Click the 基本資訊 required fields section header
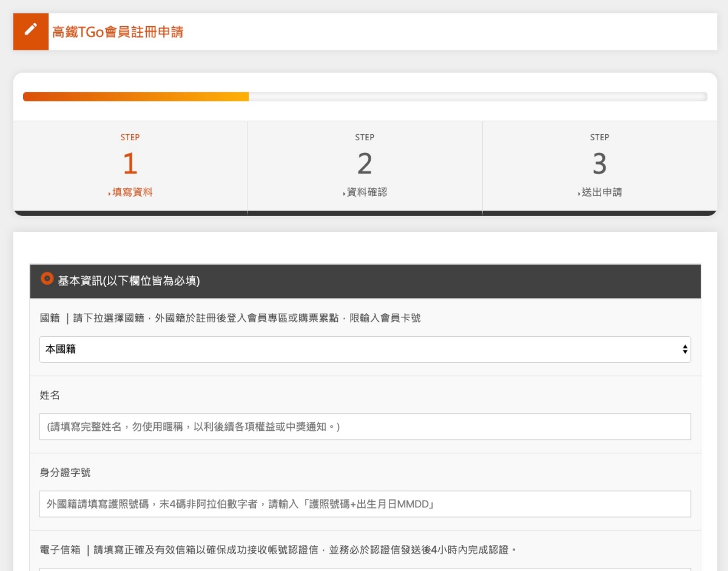This screenshot has height=571, width=728. (365, 281)
